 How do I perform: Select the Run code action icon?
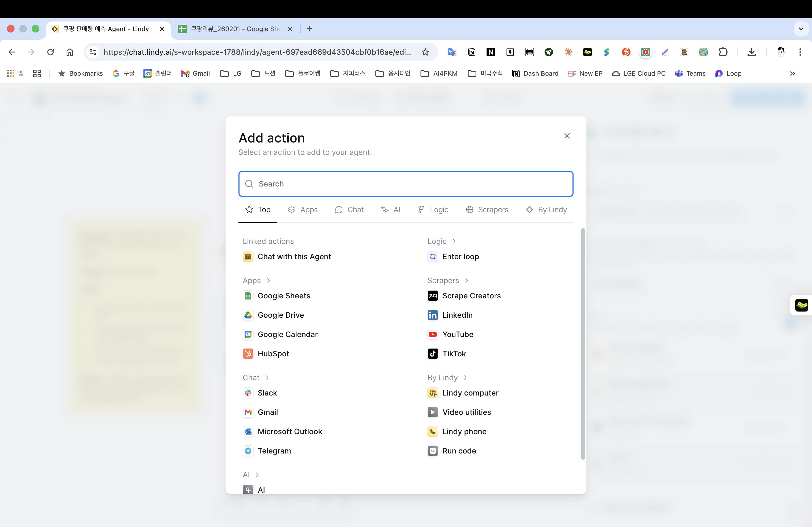click(x=433, y=451)
